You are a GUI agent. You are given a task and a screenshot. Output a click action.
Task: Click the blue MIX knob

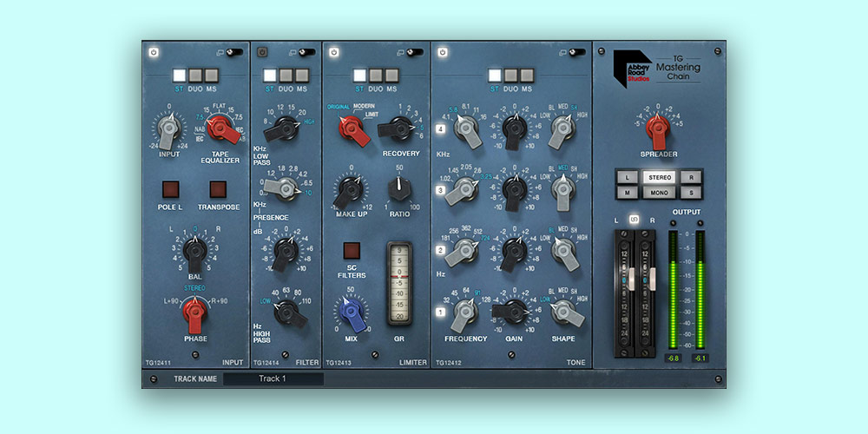[x=351, y=312]
